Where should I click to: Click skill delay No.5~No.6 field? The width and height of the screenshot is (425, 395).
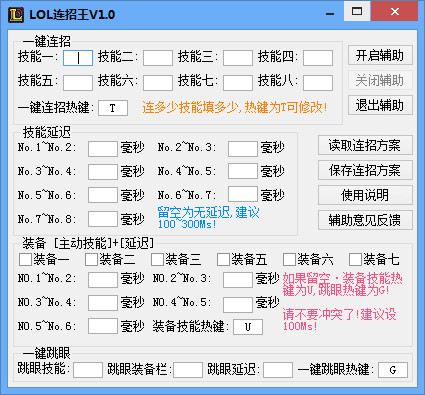[x=103, y=195]
